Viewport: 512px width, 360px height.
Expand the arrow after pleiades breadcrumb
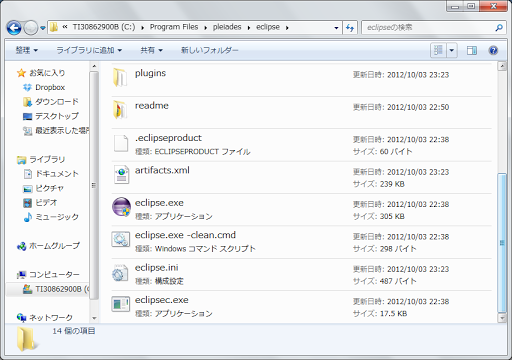point(249,28)
